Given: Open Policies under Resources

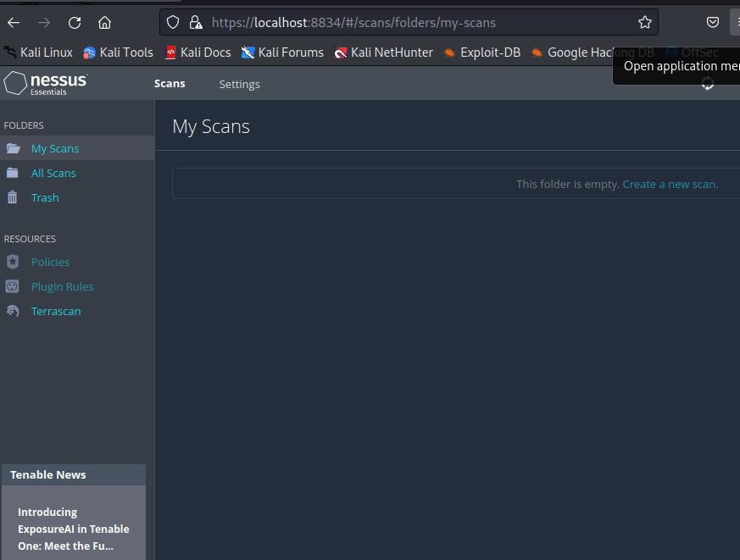Looking at the screenshot, I should click(50, 263).
